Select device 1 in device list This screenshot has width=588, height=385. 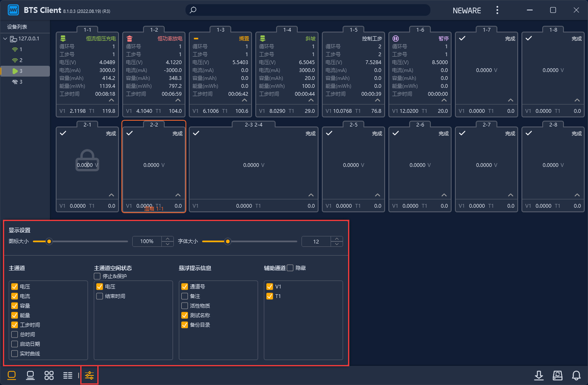(x=20, y=50)
